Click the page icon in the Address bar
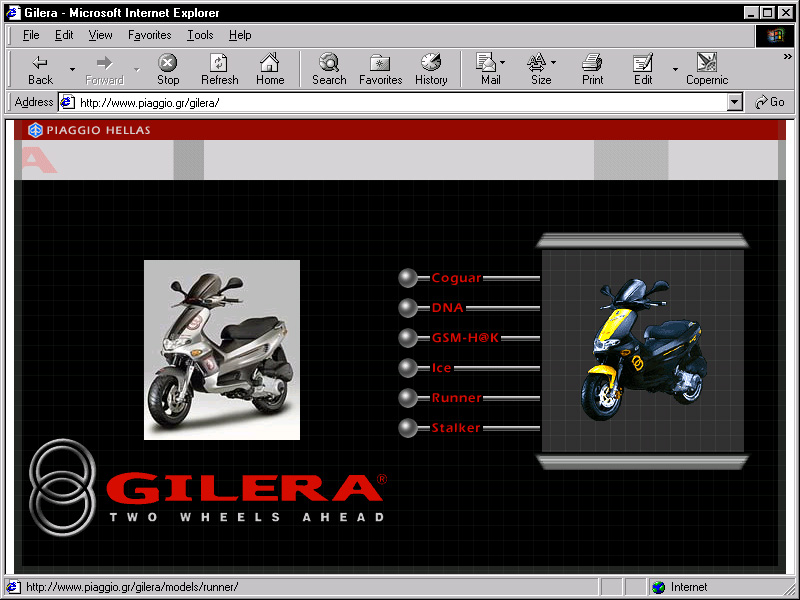Viewport: 800px width, 600px height. 67,103
